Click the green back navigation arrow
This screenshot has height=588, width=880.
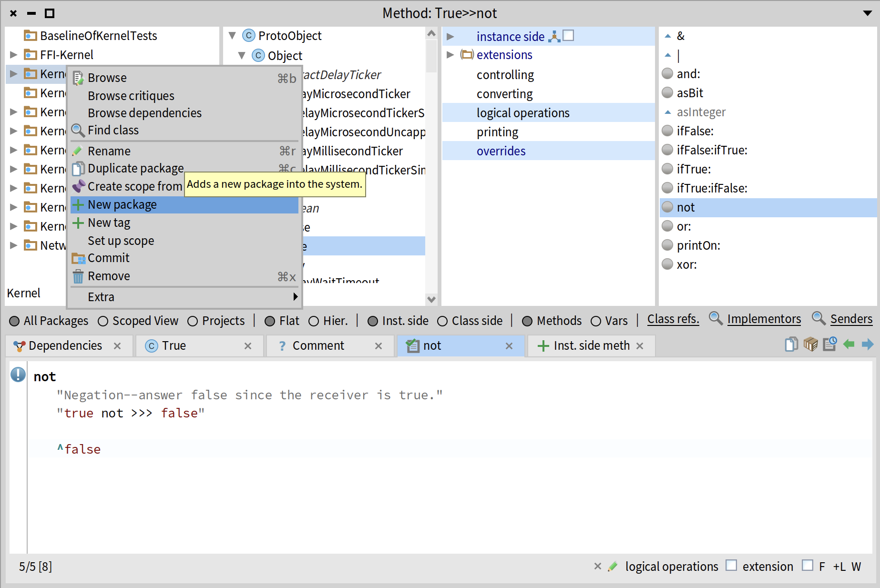click(x=849, y=344)
